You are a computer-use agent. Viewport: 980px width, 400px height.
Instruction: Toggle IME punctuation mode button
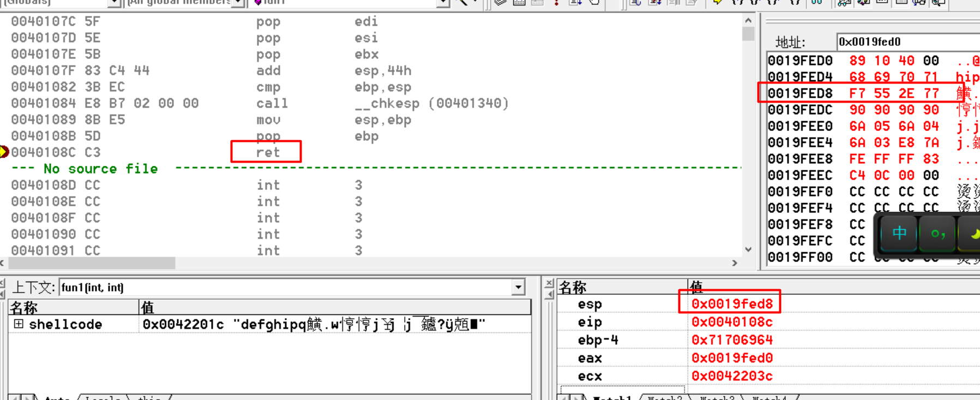point(937,234)
